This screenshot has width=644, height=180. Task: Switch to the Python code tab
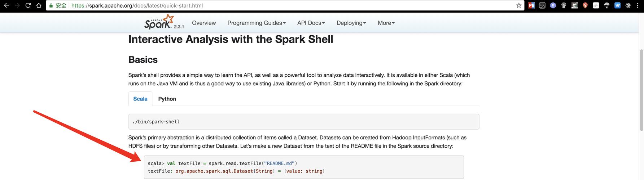(x=167, y=99)
